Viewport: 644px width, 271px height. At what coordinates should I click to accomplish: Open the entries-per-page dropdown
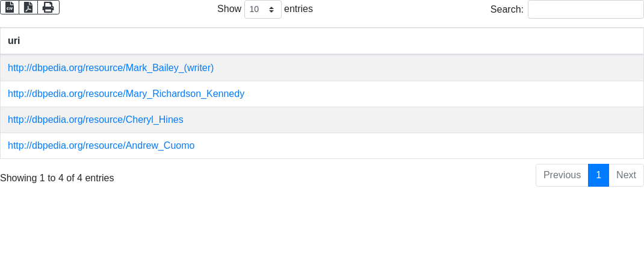[262, 10]
